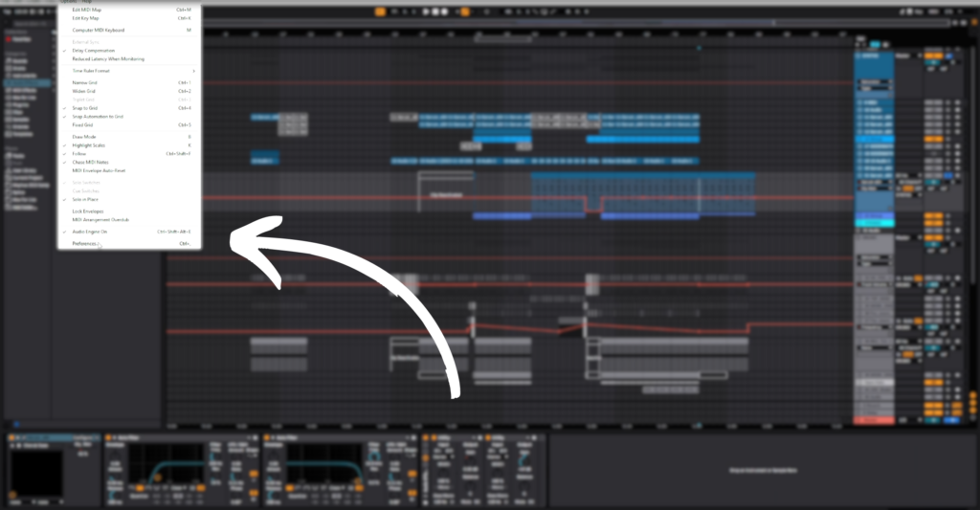980x510 pixels.
Task: Click Narrow Grid menu item
Action: [85, 82]
